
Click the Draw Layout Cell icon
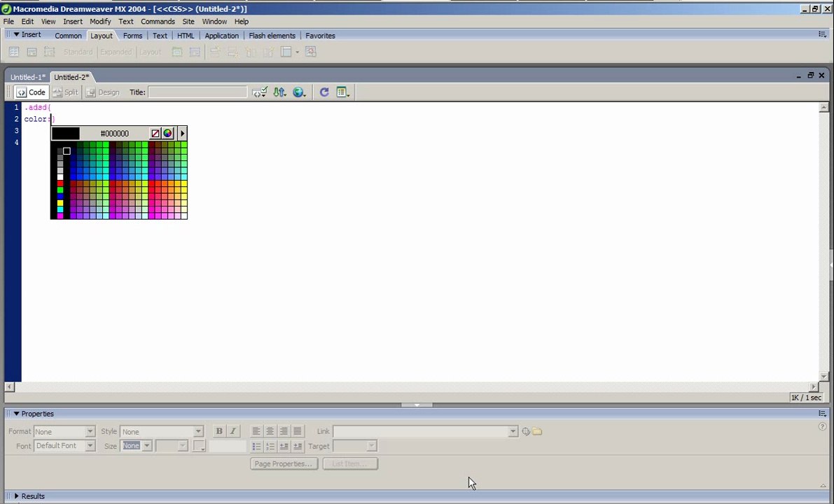point(195,52)
